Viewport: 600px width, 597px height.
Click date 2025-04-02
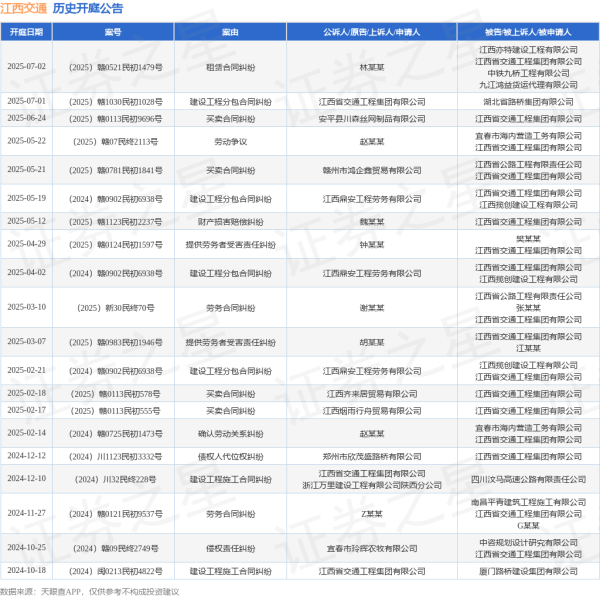[26, 272]
